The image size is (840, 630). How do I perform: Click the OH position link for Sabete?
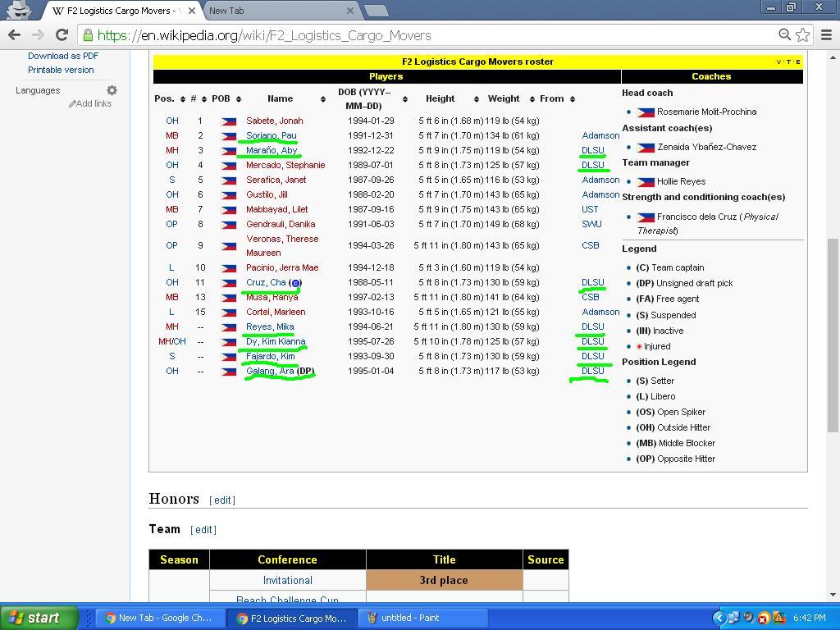(x=172, y=121)
